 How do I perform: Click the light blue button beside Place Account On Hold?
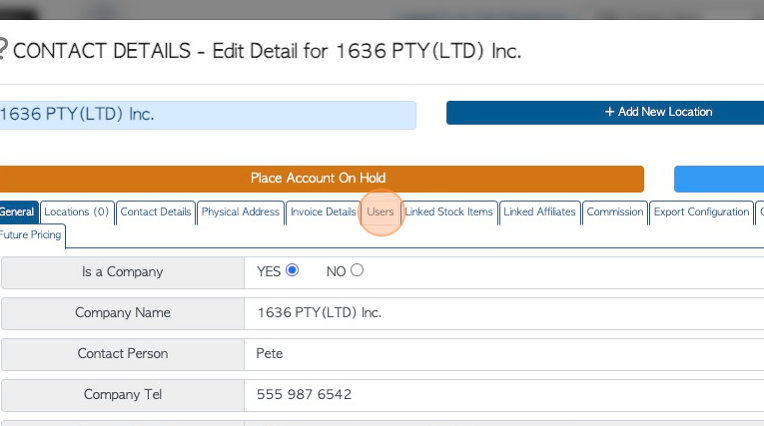pos(719,178)
